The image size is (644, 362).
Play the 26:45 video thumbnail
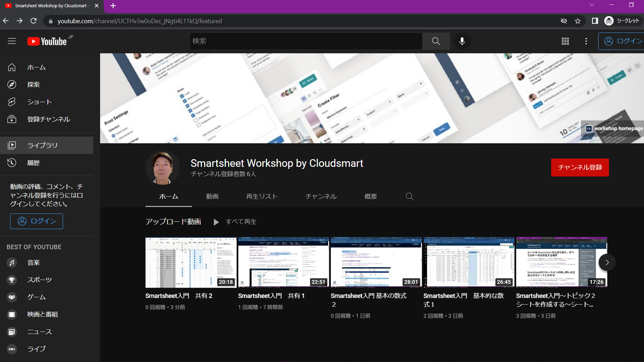(469, 262)
